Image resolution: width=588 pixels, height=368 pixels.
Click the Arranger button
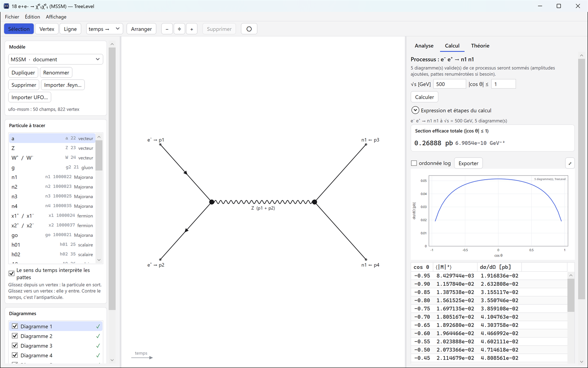(141, 29)
